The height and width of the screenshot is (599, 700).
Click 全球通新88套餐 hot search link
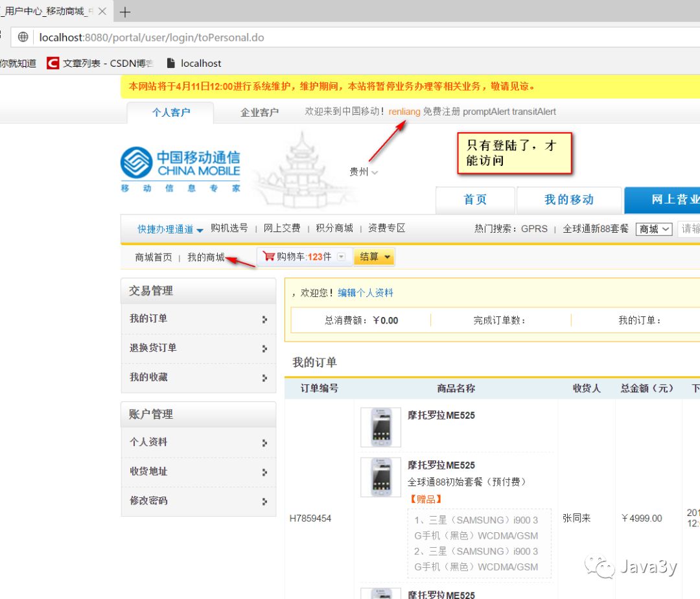click(x=596, y=229)
